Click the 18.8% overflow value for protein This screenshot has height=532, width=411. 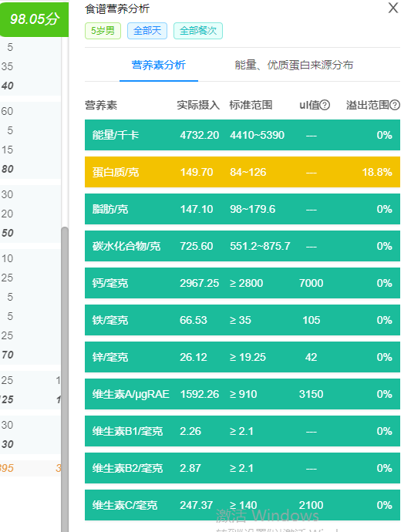coord(377,172)
